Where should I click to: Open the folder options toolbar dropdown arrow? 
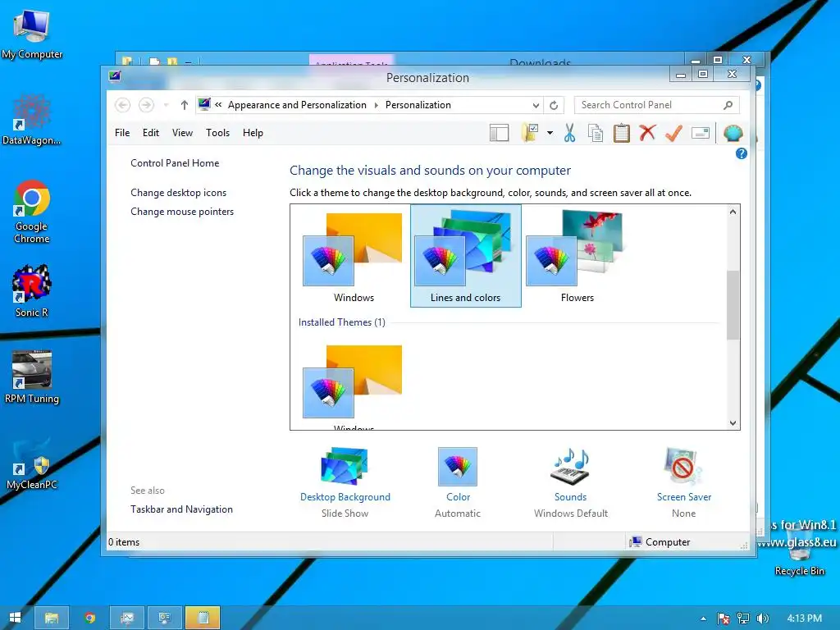coord(550,133)
